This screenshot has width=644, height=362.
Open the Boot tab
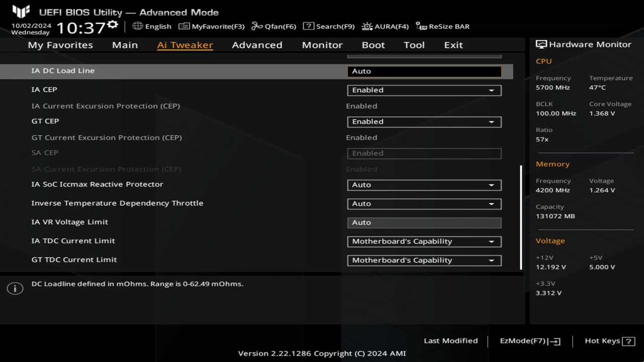tap(373, 45)
